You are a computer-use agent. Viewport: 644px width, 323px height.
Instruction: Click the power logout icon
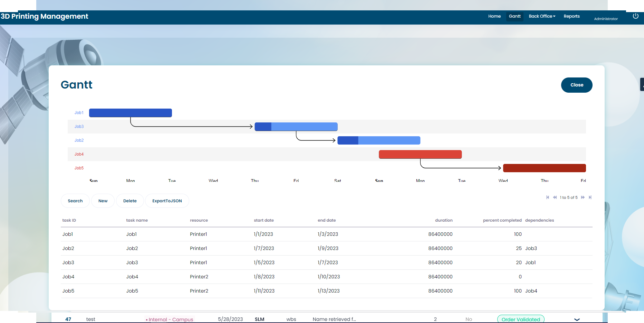[635, 16]
